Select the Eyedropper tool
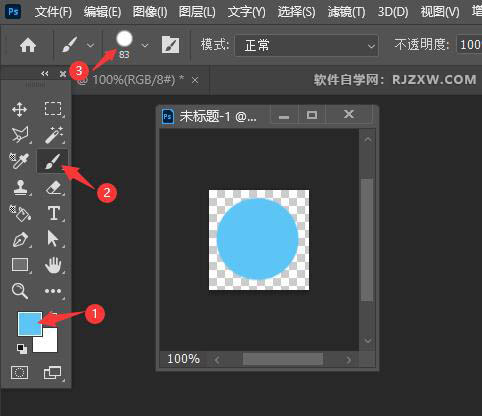 coord(19,161)
